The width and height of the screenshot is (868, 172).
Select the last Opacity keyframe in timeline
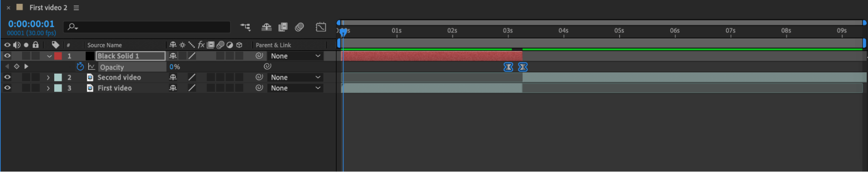(x=523, y=67)
